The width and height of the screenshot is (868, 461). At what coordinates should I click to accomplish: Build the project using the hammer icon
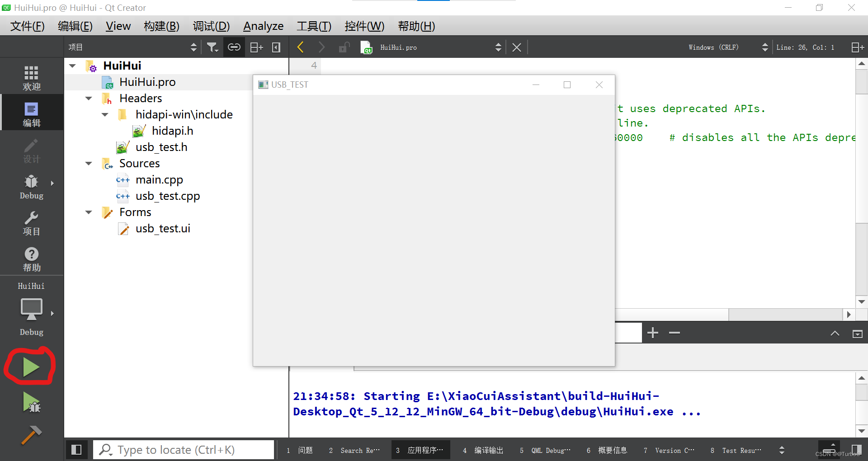[31, 435]
